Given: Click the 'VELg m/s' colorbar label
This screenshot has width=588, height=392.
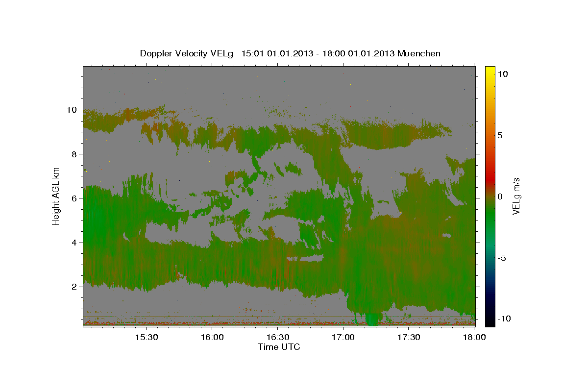Looking at the screenshot, I should (x=516, y=196).
